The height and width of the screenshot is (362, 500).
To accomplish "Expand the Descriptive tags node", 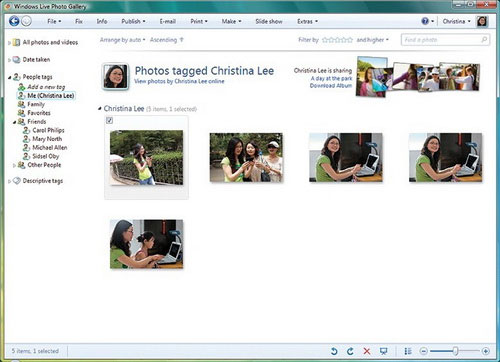I will (x=9, y=181).
